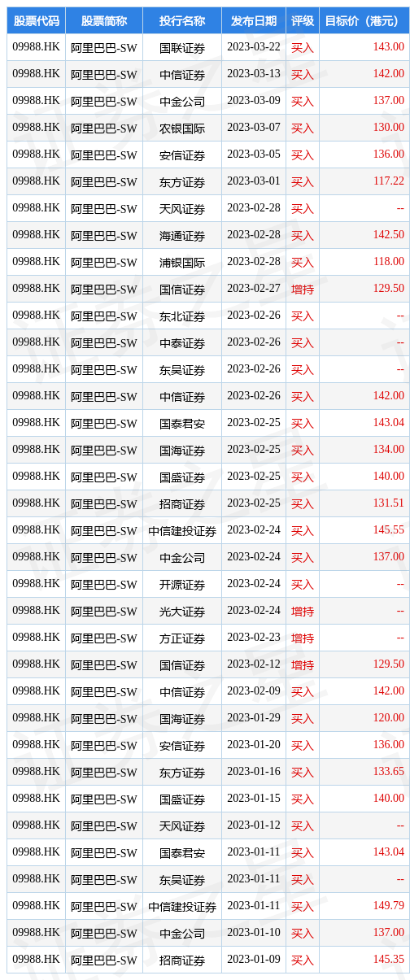Click the 投行名称 column header
Screen dimensions: 410x980
point(182,20)
